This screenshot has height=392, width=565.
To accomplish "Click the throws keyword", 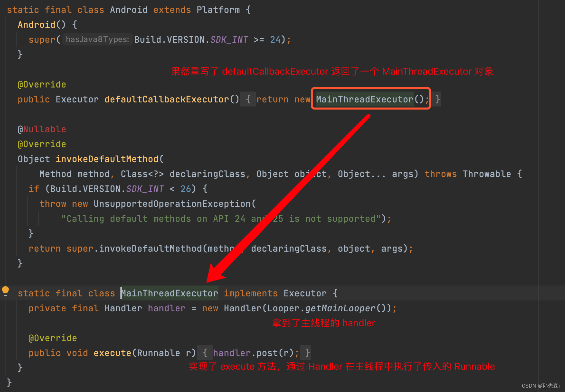I will pyautogui.click(x=441, y=174).
